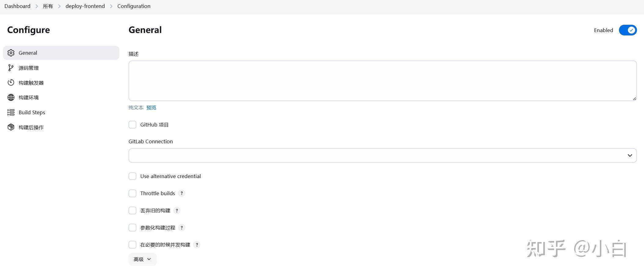644x274 pixels.
Task: Open help for 丢弃旧的构建
Action: click(177, 210)
